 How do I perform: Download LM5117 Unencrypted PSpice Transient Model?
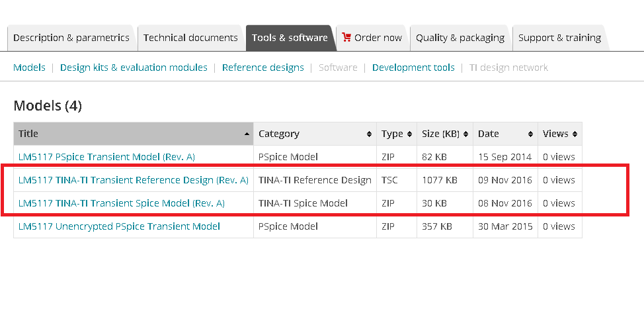pos(119,226)
